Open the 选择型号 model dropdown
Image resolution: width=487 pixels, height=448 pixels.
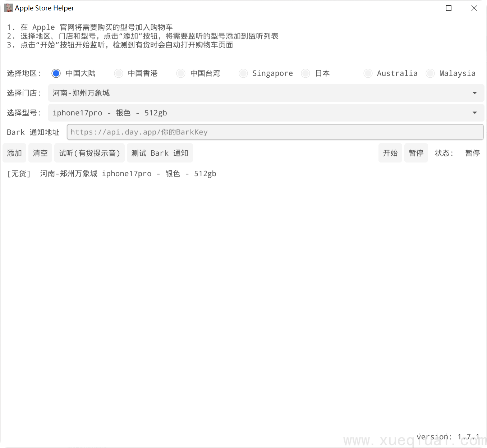click(266, 113)
